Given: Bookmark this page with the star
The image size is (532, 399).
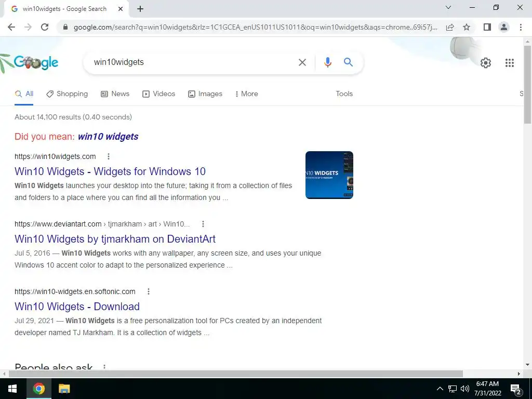Looking at the screenshot, I should point(467,27).
